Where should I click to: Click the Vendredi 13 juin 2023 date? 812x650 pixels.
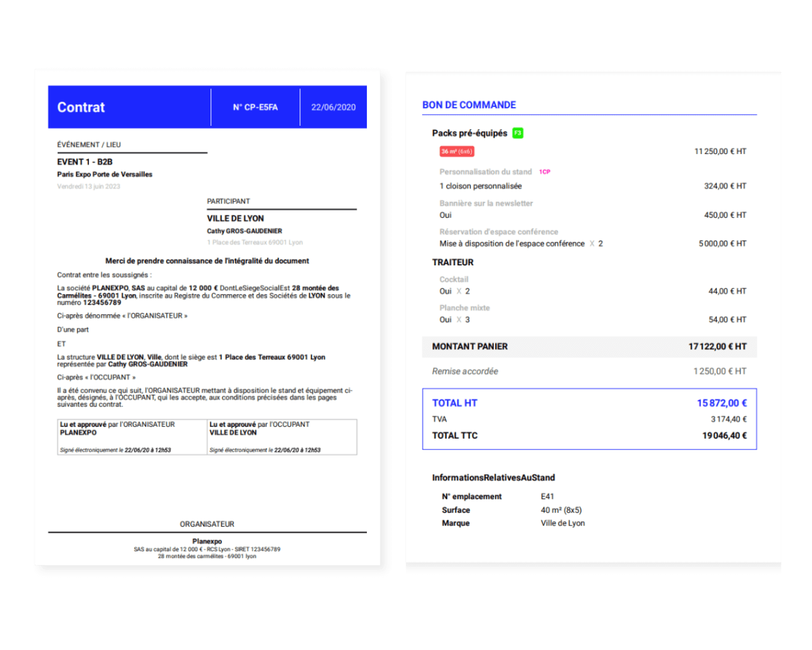tap(88, 187)
